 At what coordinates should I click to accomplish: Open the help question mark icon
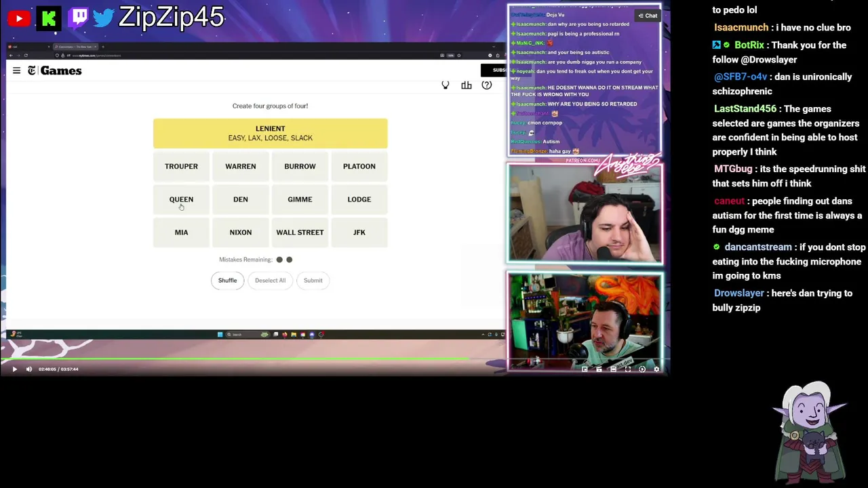coord(487,85)
